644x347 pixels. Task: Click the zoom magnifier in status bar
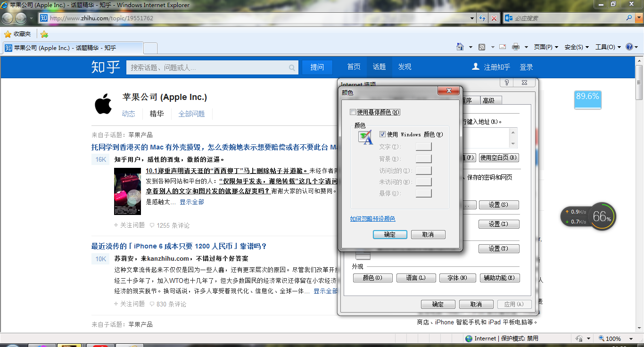click(602, 339)
